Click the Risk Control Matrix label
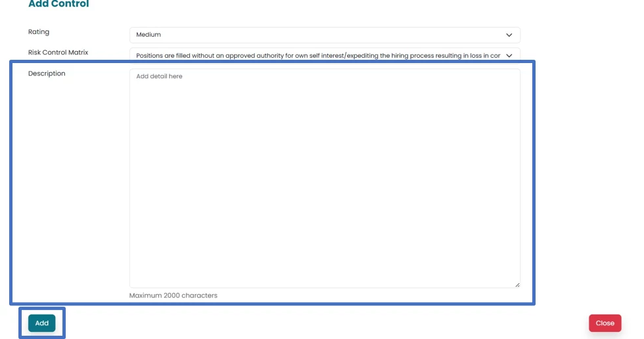 [58, 53]
